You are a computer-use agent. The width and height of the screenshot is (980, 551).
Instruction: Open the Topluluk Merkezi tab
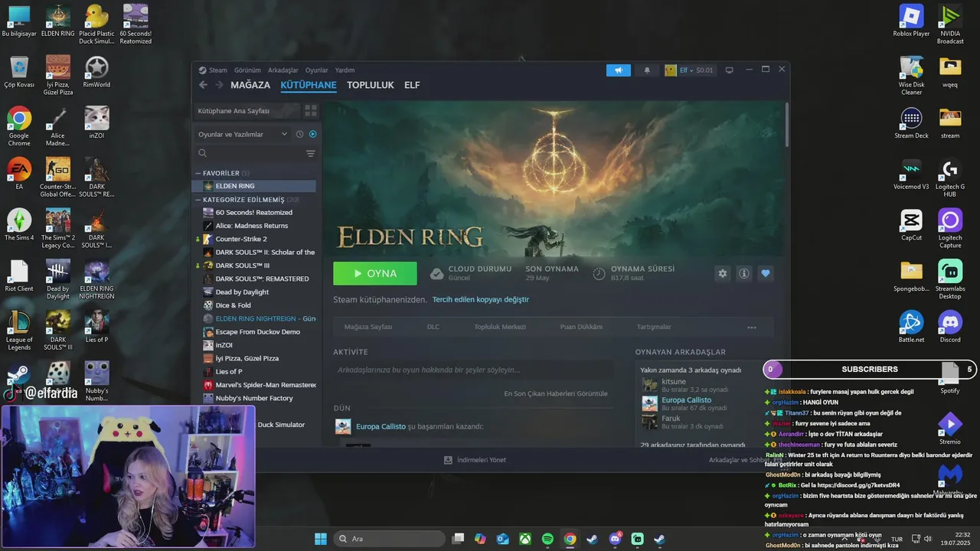[x=500, y=327]
